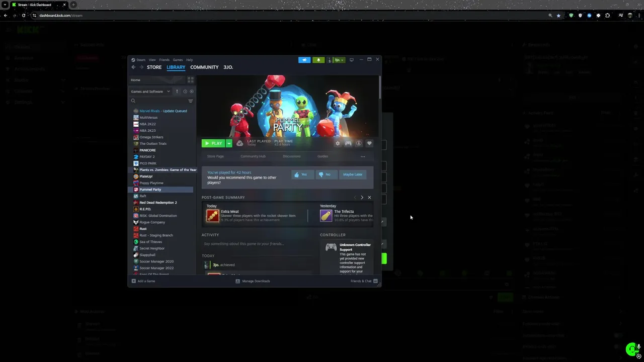
Task: Open Steam notifications bell
Action: 318,60
